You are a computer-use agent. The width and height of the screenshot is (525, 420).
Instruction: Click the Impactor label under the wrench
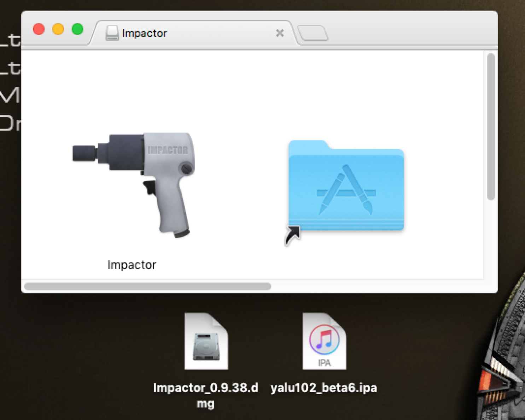pos(132,265)
